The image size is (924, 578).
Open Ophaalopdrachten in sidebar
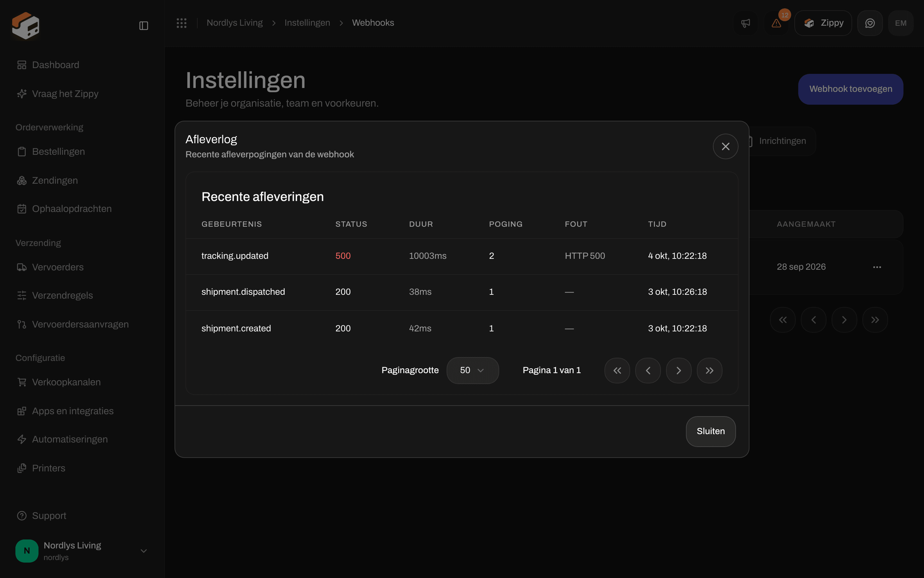[x=64, y=209]
